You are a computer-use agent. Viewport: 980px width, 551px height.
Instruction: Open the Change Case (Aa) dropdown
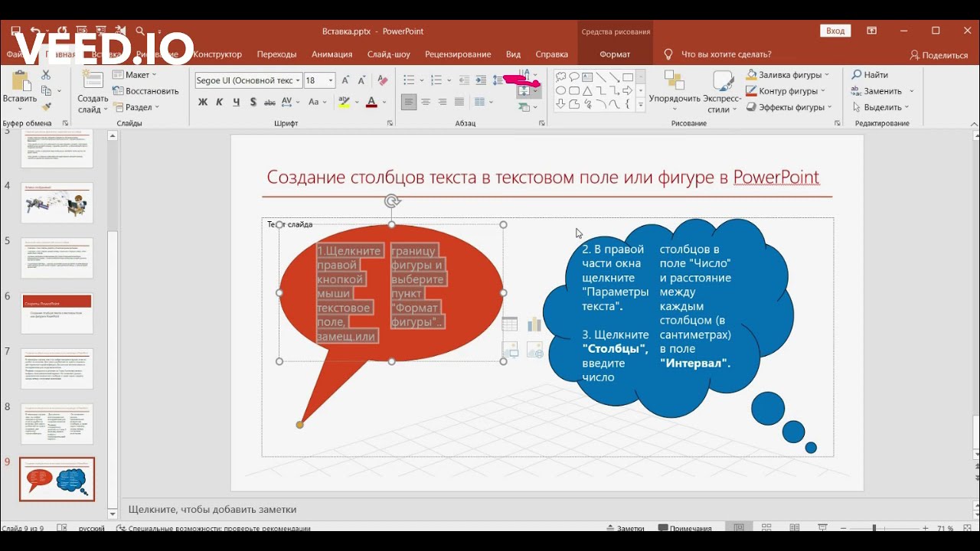click(317, 102)
